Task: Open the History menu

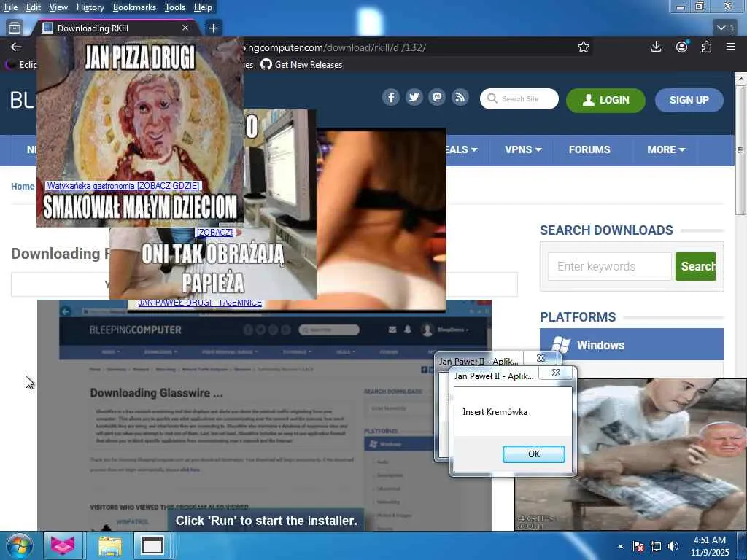Action: point(90,7)
